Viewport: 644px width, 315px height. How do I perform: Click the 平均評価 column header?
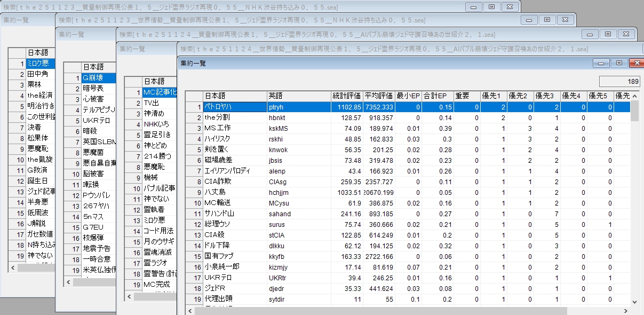click(378, 96)
